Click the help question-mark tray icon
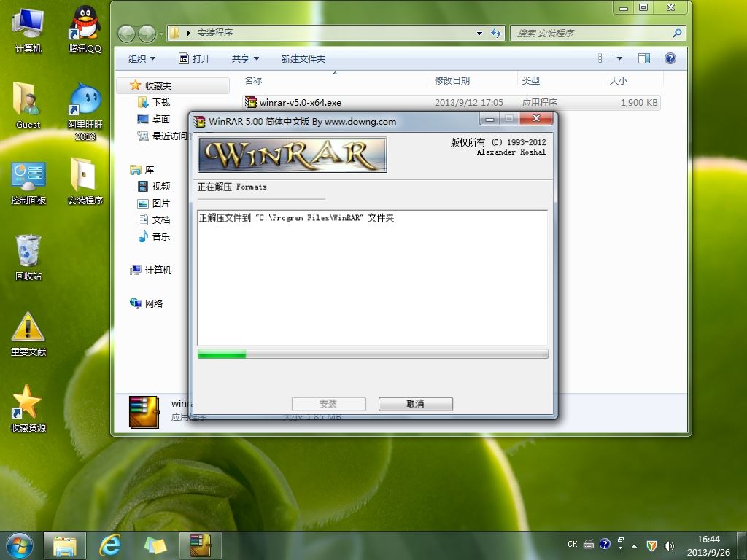 [605, 544]
